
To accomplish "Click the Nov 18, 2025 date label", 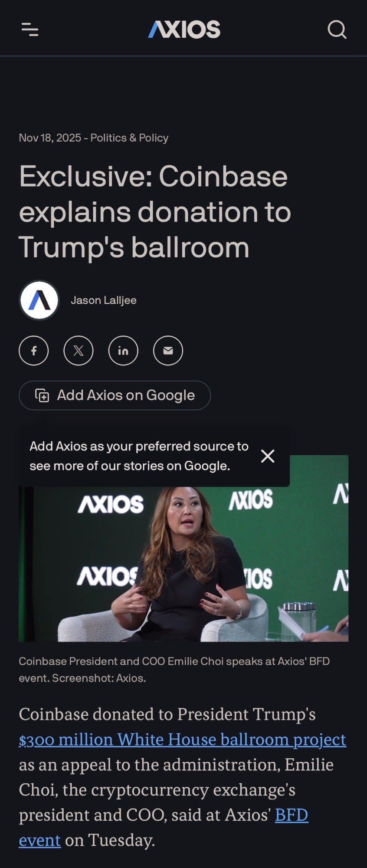I will (x=50, y=138).
